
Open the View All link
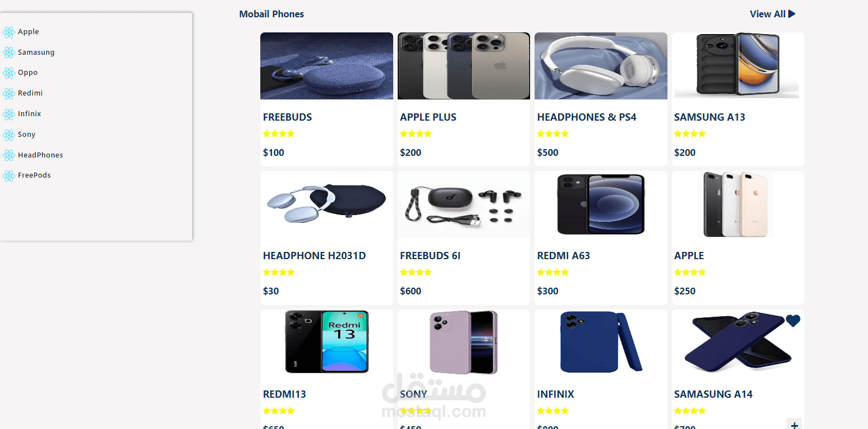point(772,14)
